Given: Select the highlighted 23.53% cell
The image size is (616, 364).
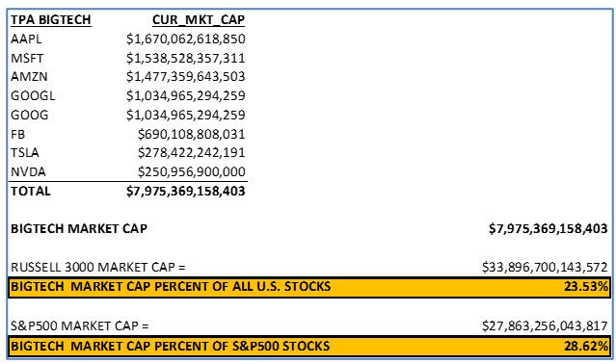Looking at the screenshot, I should click(x=586, y=286).
